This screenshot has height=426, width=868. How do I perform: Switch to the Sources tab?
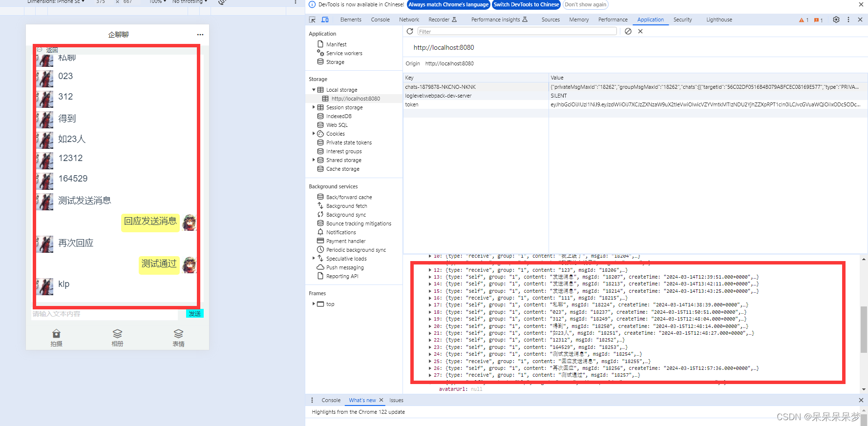[x=550, y=20]
